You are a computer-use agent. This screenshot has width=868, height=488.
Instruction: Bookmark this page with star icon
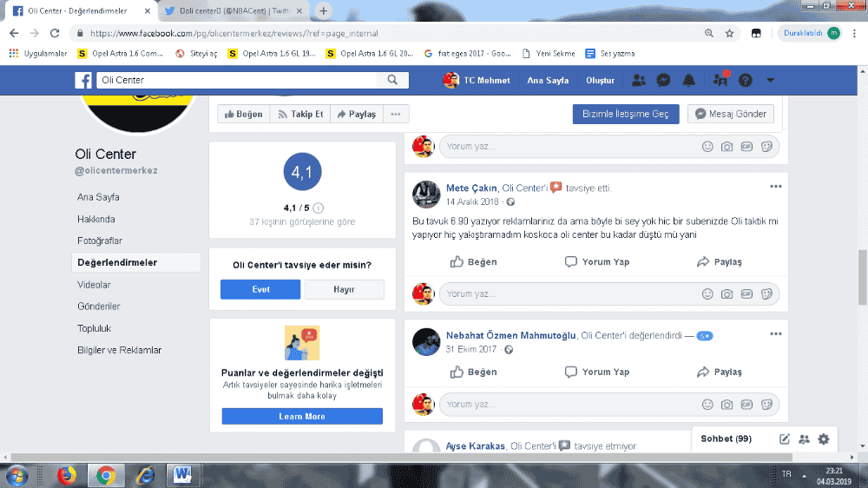[730, 33]
